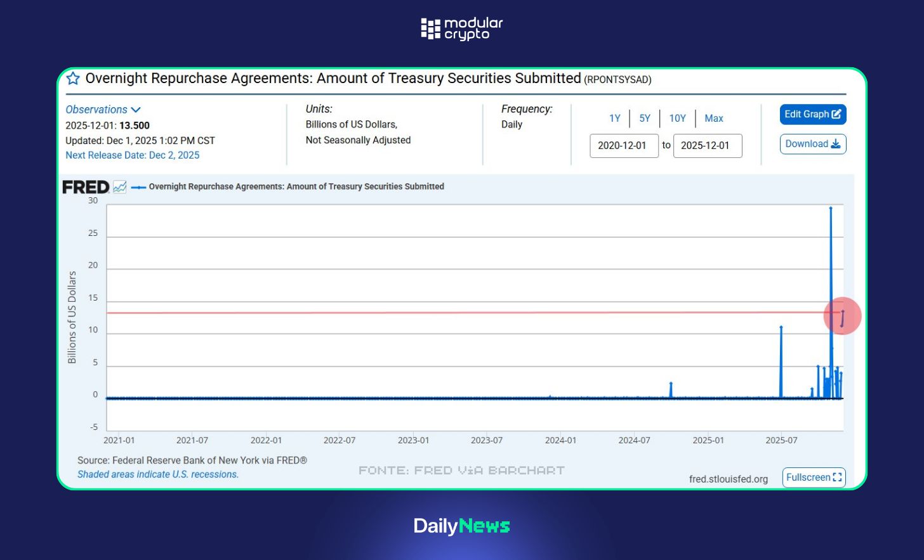Select the 1Y time range
924x560 pixels.
pos(614,119)
